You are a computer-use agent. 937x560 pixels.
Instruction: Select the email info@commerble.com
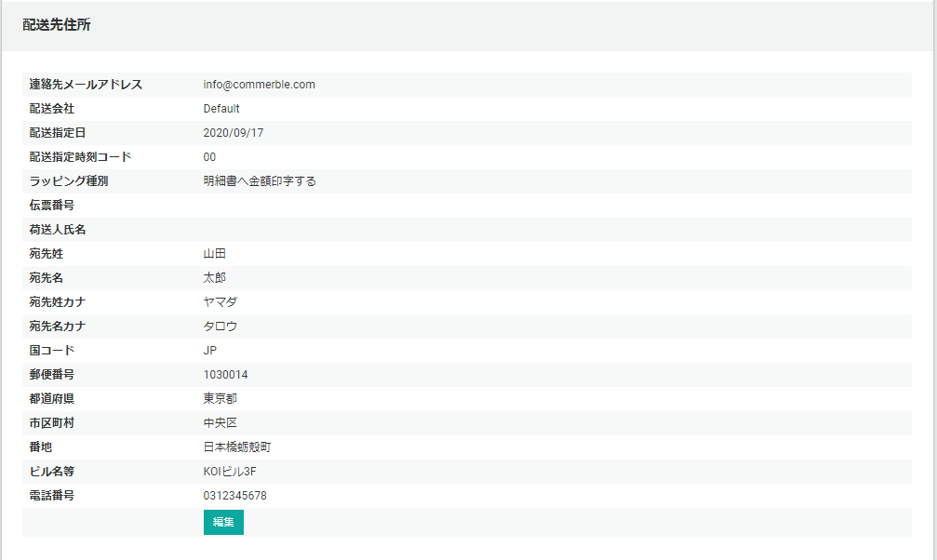click(259, 85)
